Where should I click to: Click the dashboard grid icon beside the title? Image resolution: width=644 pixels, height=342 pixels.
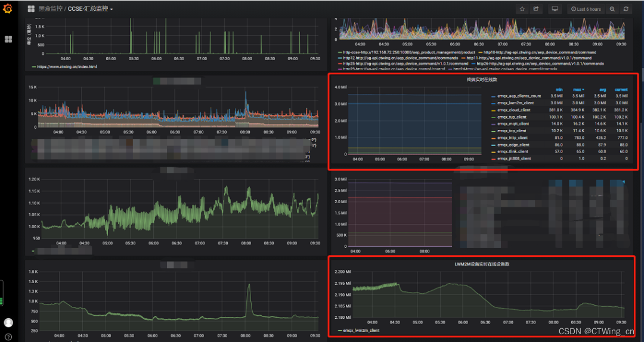pos(31,8)
